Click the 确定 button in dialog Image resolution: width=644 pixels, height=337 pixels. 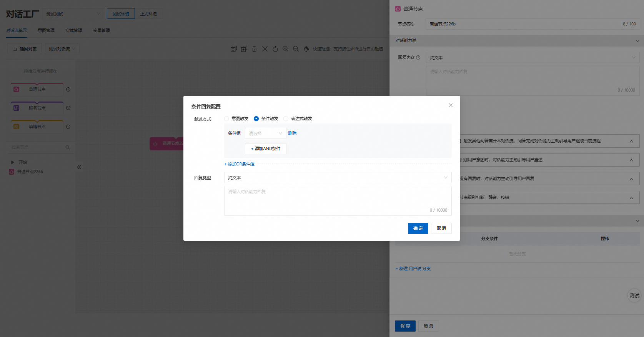pos(418,228)
